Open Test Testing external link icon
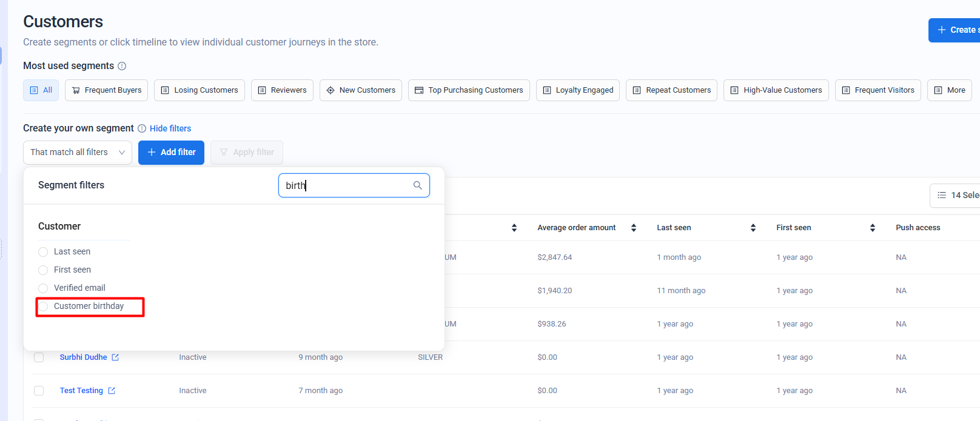This screenshot has height=421, width=980. [x=112, y=391]
